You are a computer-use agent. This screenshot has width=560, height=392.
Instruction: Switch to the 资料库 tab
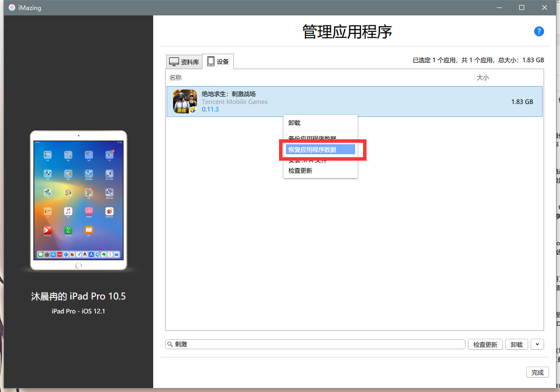tap(184, 62)
